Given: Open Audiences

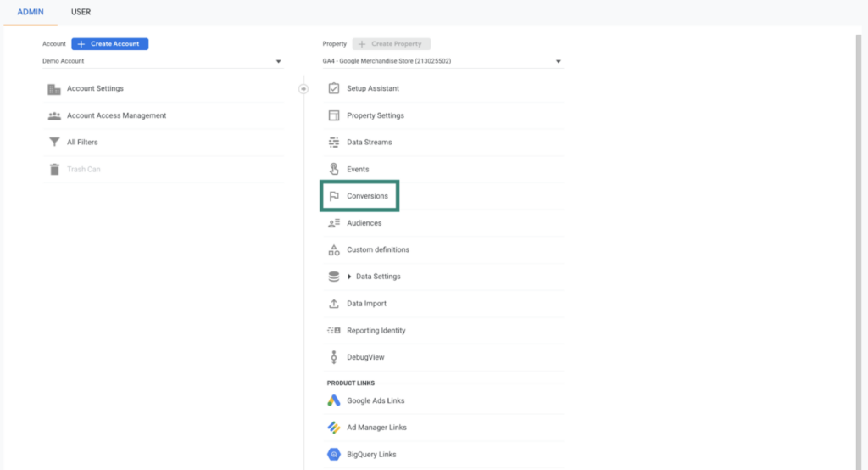Looking at the screenshot, I should pos(364,223).
